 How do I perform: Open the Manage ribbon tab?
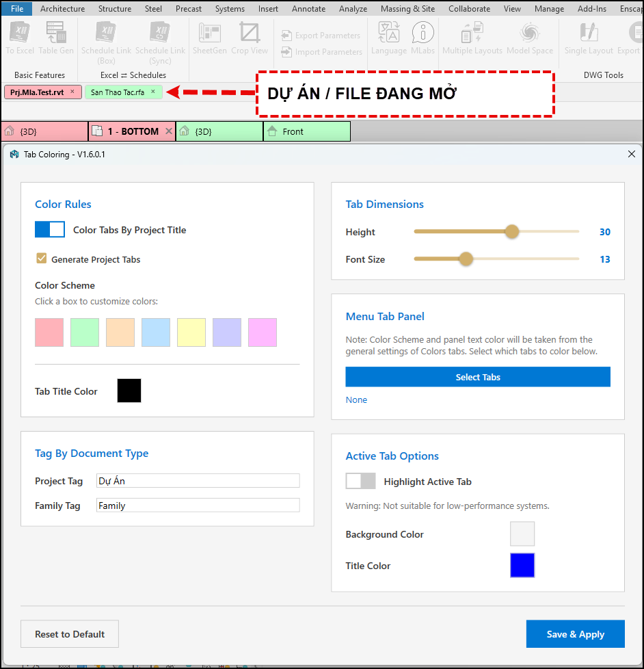click(x=549, y=8)
